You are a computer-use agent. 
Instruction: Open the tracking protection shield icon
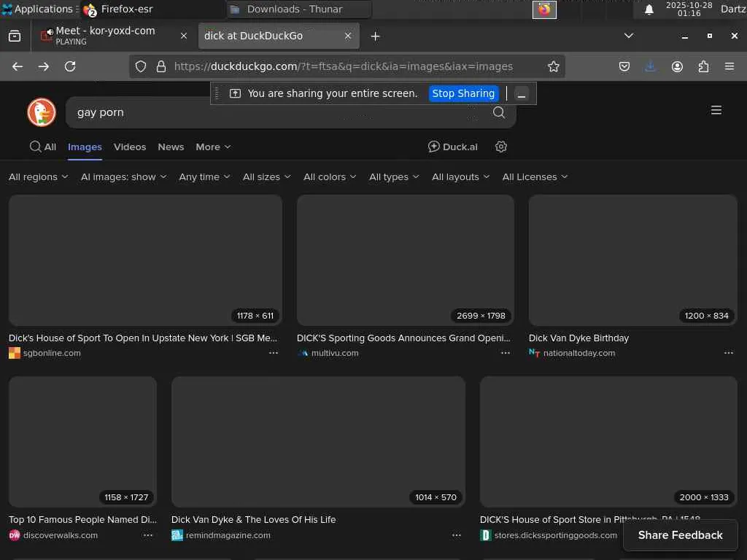pos(141,66)
